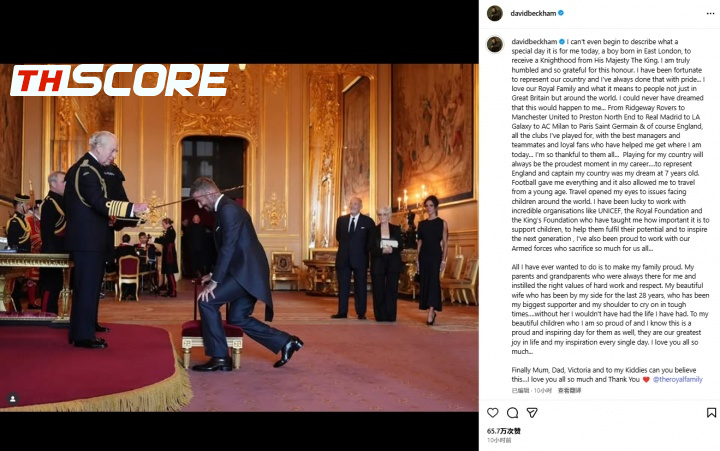The width and height of the screenshot is (720, 451).
Task: Click the post timestamp under likes
Action: click(499, 440)
